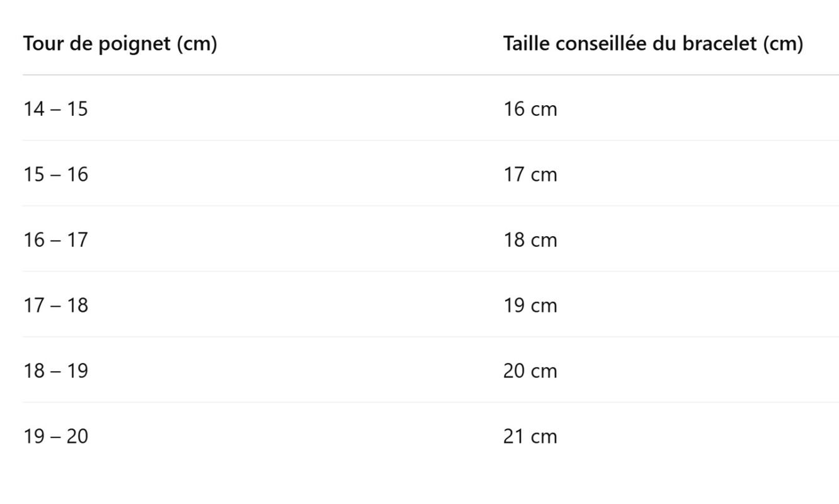Select the "Taille conseillée du bracelet (cm)" header
This screenshot has height=504, width=839.
(653, 44)
